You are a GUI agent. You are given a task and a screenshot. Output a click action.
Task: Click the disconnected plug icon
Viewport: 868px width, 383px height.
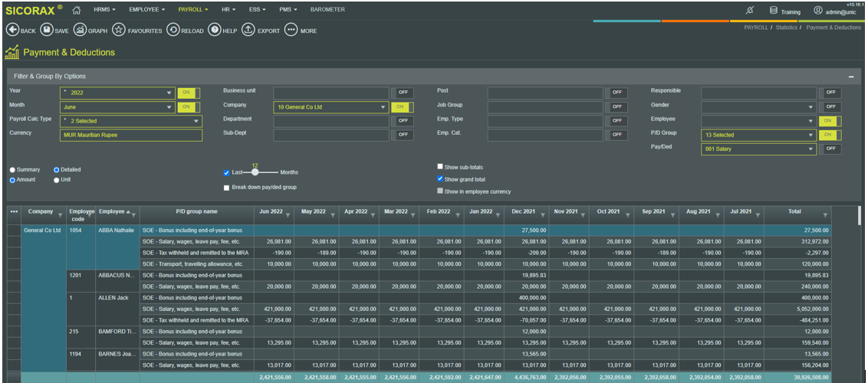point(751,11)
